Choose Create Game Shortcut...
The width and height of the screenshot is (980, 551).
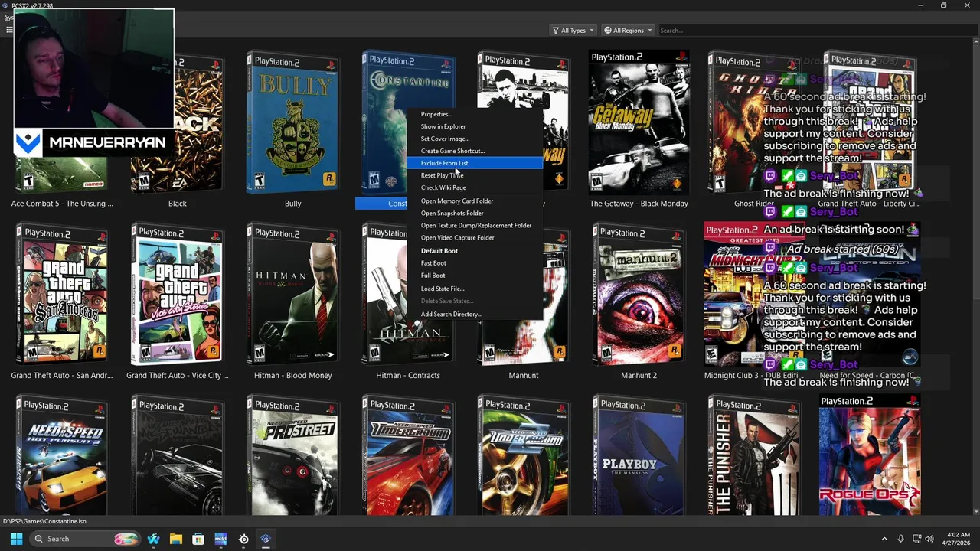point(475,151)
